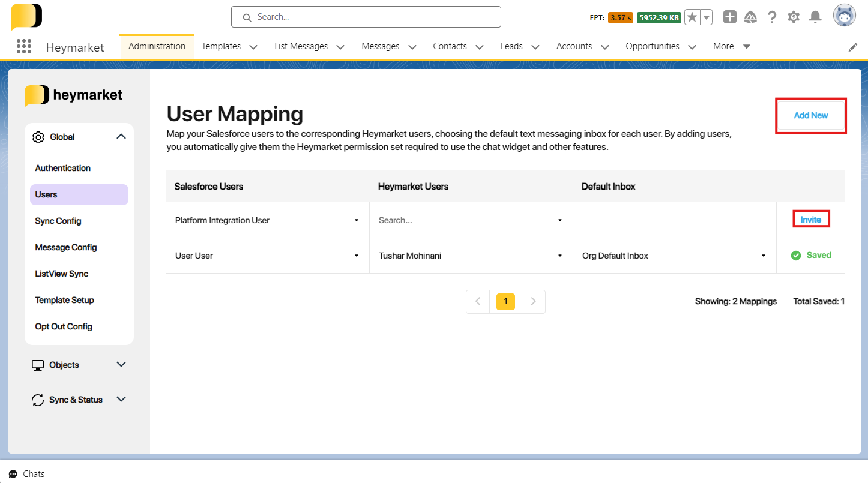The height and width of the screenshot is (483, 868).
Task: Open the More navigation menu
Action: [732, 46]
